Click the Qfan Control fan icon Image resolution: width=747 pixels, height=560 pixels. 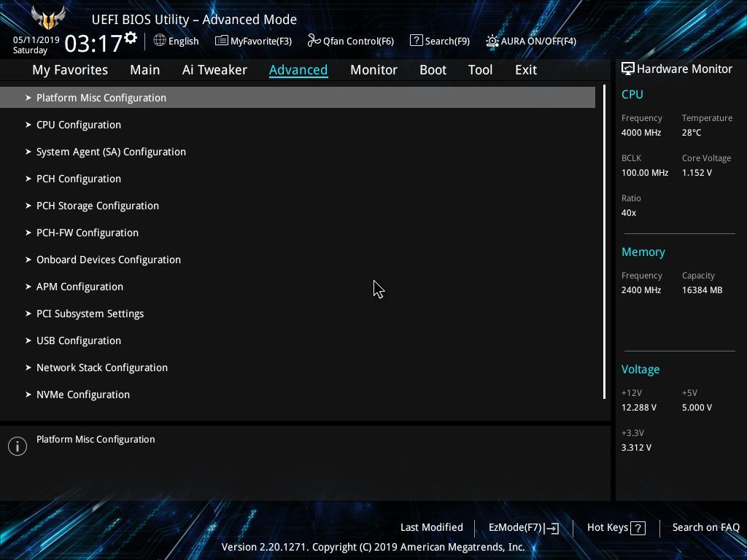[314, 41]
